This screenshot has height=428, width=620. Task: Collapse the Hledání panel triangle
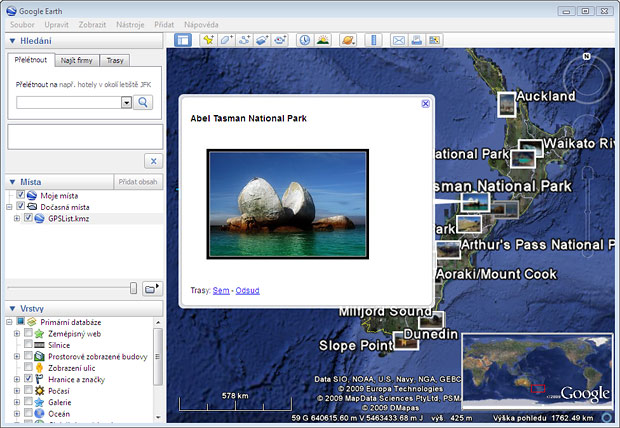pos(12,41)
